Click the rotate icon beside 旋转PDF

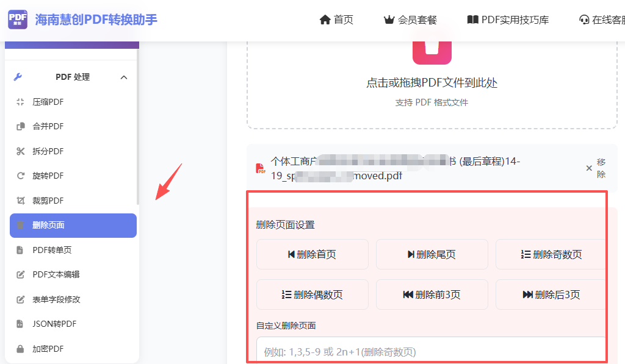click(20, 176)
